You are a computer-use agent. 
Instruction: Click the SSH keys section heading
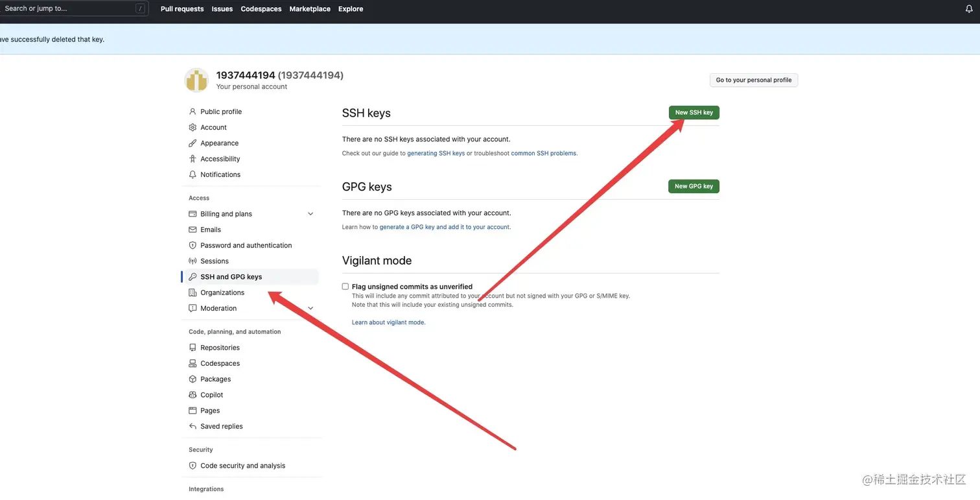click(x=366, y=113)
